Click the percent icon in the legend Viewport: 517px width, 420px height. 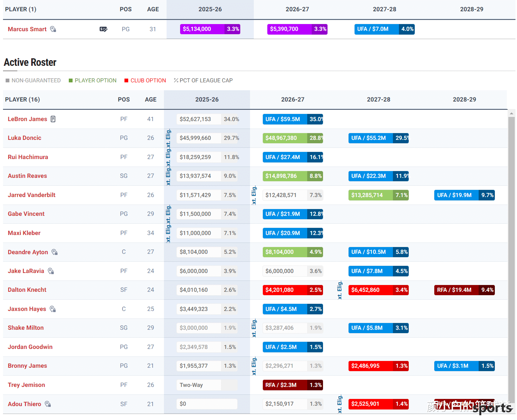pos(176,80)
